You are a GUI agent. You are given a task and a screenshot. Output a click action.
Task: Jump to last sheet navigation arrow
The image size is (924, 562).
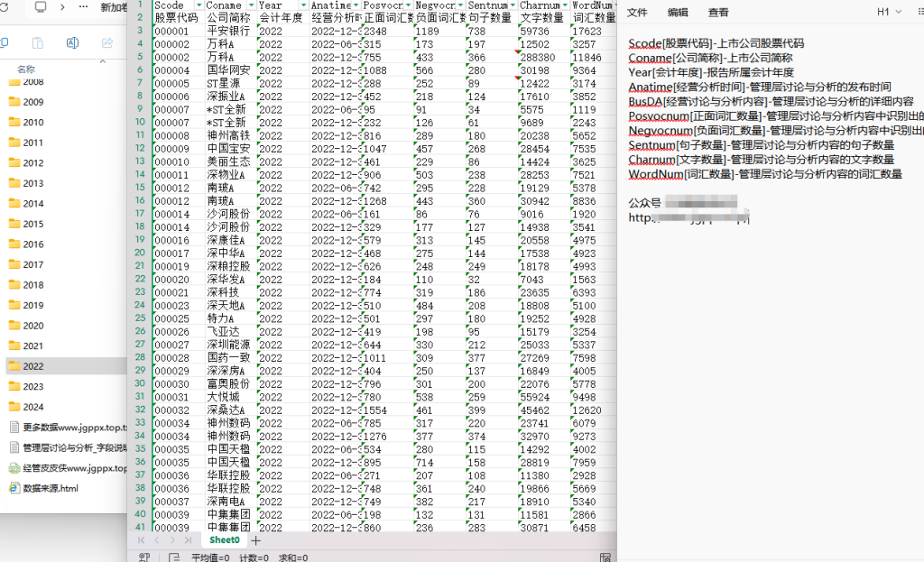pyautogui.click(x=188, y=540)
